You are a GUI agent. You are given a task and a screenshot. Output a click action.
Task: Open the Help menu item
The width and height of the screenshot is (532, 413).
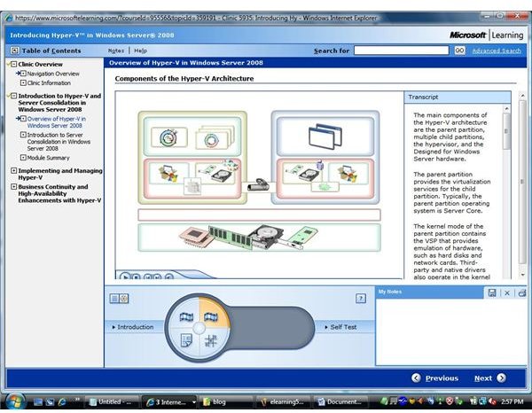(140, 51)
